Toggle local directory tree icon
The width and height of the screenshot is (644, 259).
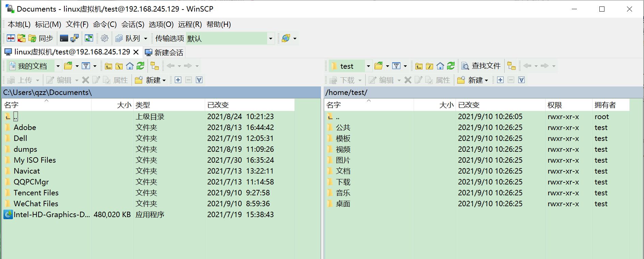point(155,66)
